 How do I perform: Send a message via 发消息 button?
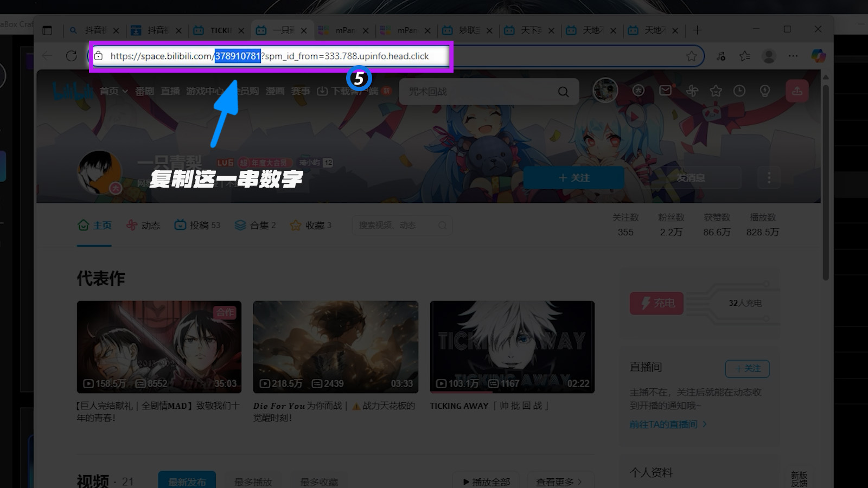[690, 177]
